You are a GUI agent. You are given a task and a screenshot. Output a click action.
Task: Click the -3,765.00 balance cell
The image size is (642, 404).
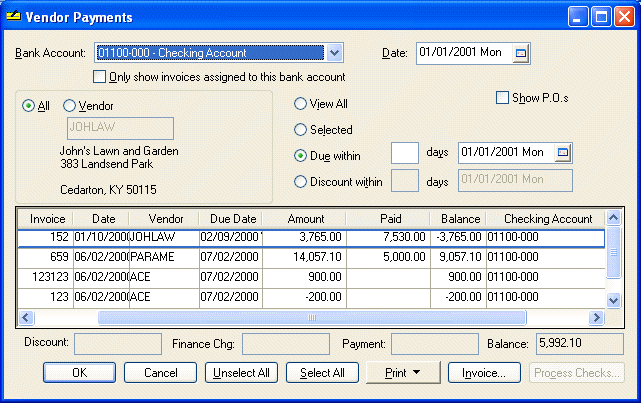click(458, 237)
